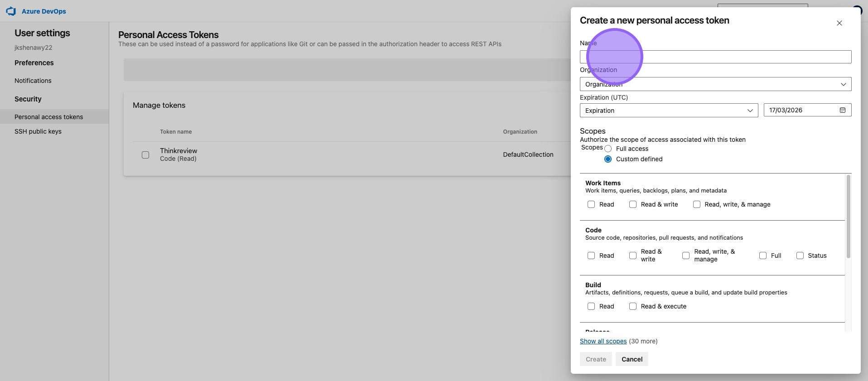Click the jkshenawy22 username text
This screenshot has height=381, width=868.
point(33,48)
